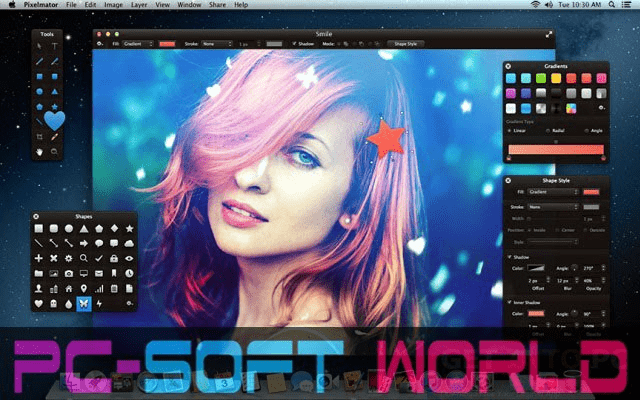
Task: Open Spotlight search in the menu bar
Action: tap(611, 4)
